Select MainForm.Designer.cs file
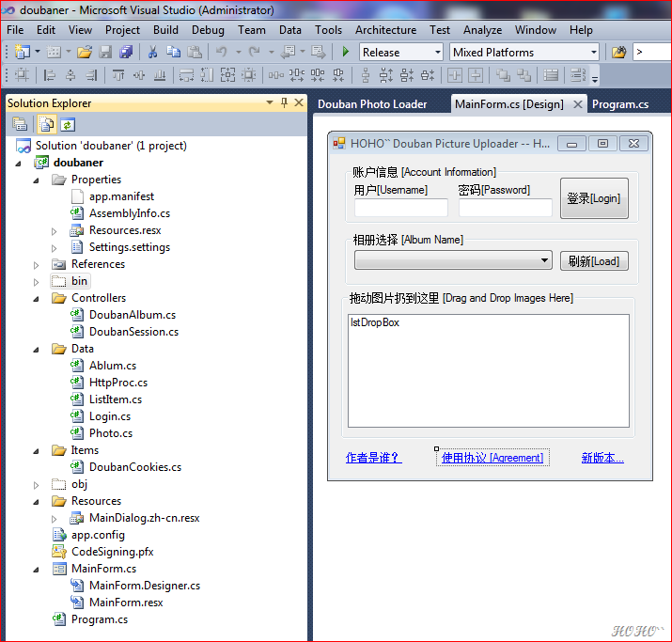 click(145, 586)
